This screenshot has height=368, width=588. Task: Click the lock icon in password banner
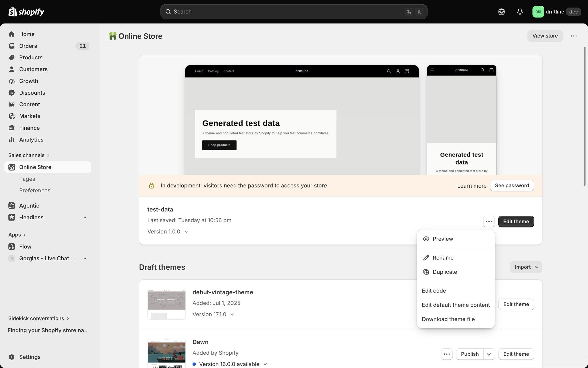[151, 185]
